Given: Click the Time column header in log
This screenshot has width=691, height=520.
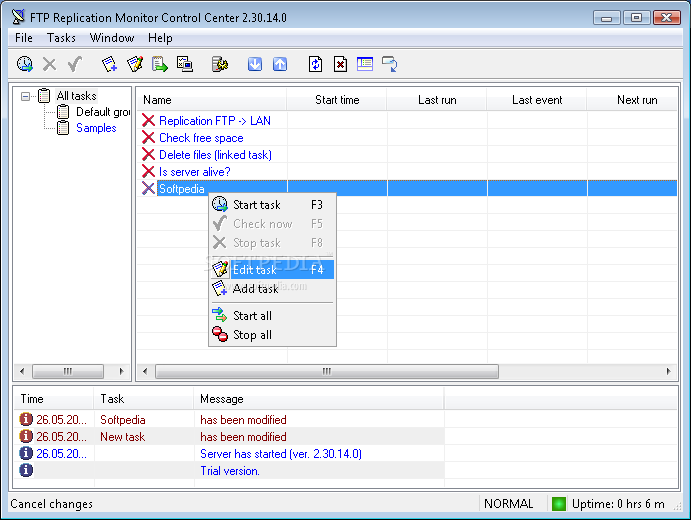Looking at the screenshot, I should pos(54,399).
